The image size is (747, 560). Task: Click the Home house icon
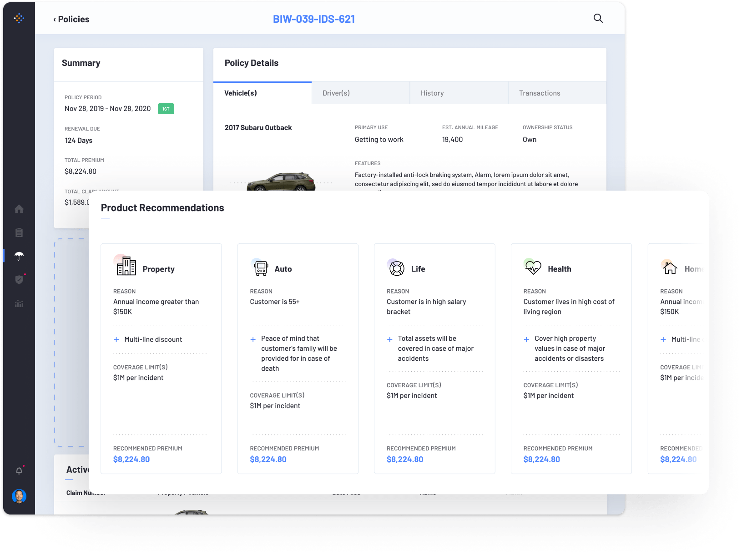coord(670,268)
